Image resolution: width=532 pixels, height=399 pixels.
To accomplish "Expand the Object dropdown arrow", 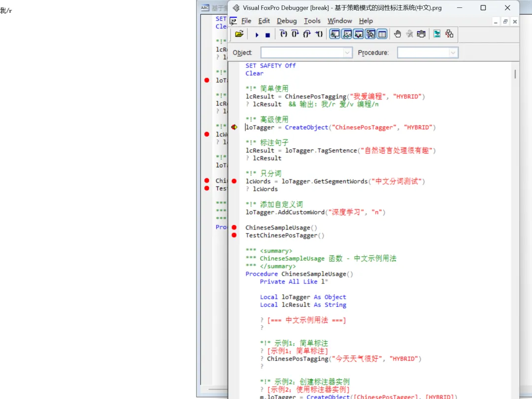I will (x=347, y=53).
